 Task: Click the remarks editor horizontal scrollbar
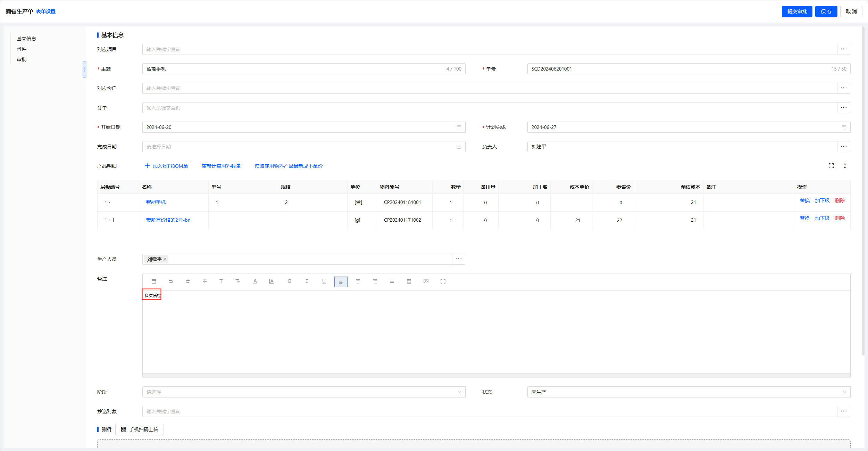pos(496,376)
